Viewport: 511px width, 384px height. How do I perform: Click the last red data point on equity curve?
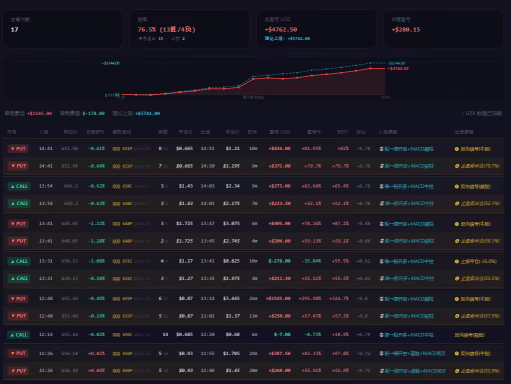point(370,68)
